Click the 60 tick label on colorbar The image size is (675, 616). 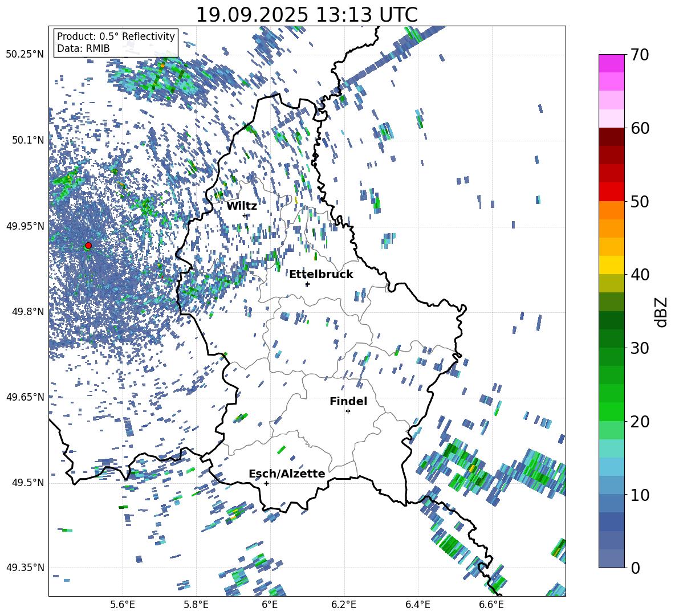[x=639, y=128]
